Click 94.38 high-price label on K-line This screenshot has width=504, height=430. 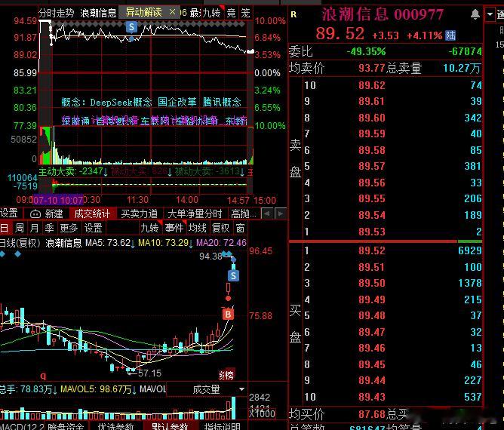(211, 256)
